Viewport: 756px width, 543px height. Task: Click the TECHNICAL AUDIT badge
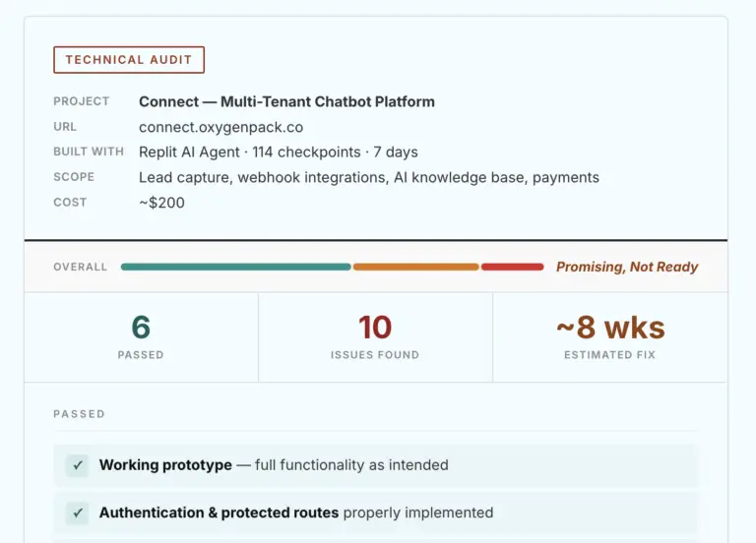point(129,60)
